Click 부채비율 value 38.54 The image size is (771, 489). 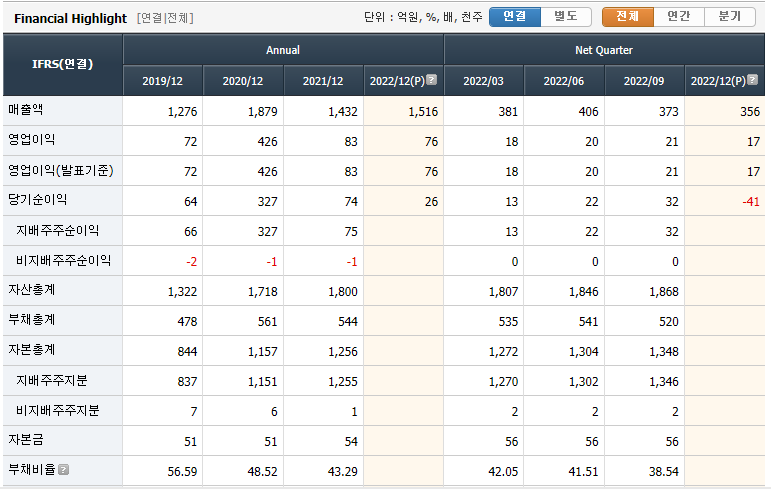click(664, 472)
